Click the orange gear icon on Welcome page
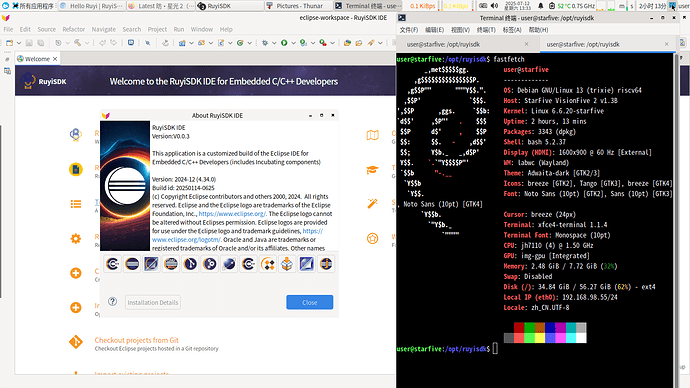The width and height of the screenshot is (690, 388). click(x=76, y=238)
